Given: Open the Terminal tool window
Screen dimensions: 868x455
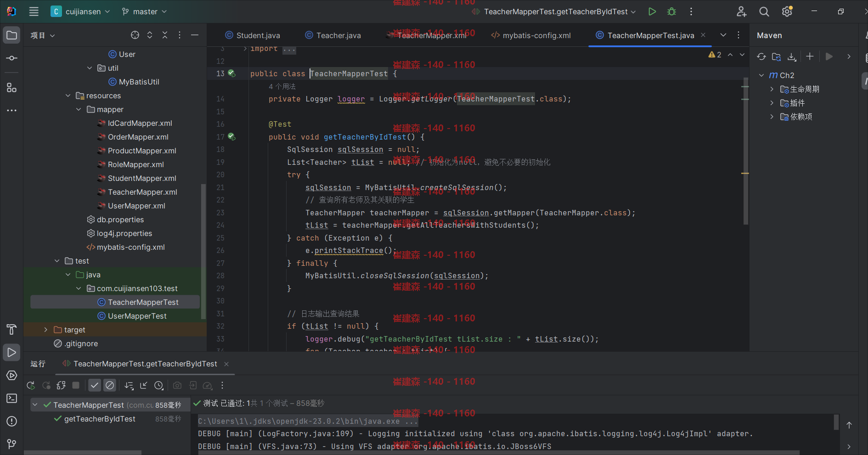Looking at the screenshot, I should point(12,398).
